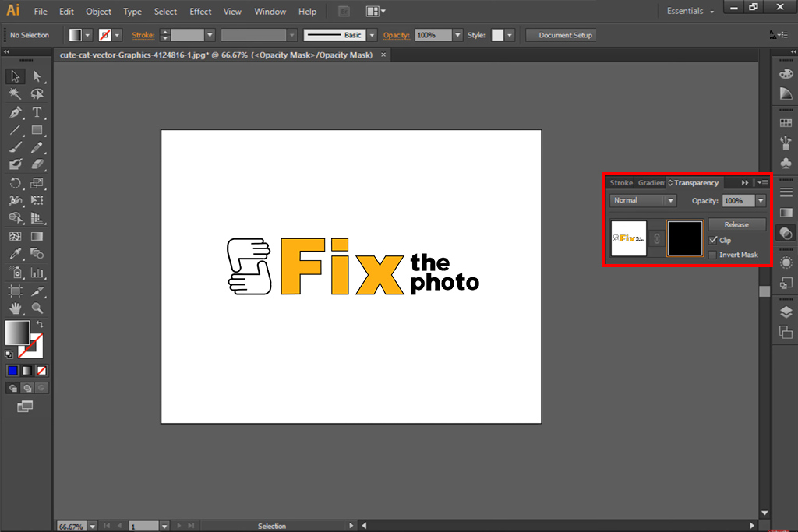Pick the Pencil tool
798x532 pixels.
coord(37,147)
